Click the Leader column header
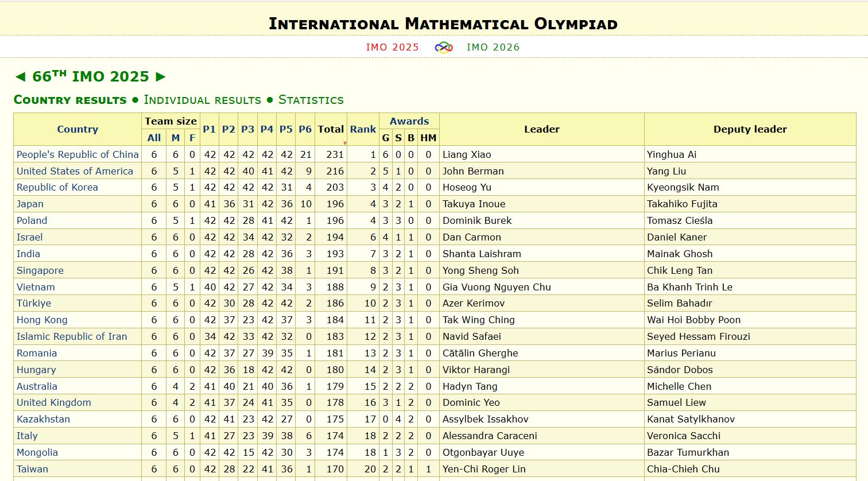Image resolution: width=868 pixels, height=481 pixels. coord(541,129)
